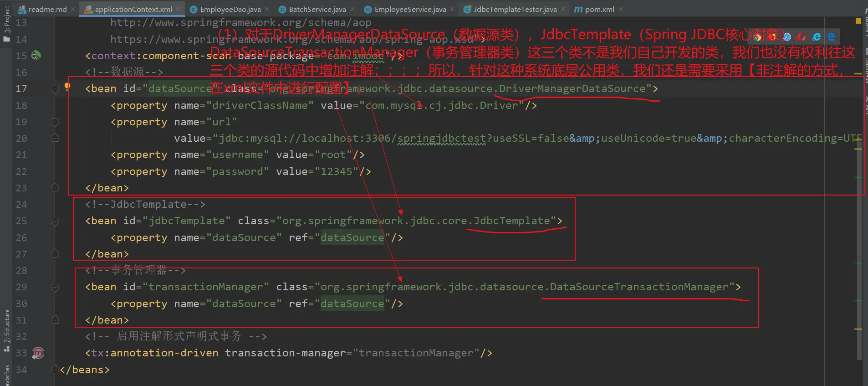The height and width of the screenshot is (386, 868).
Task: Switch to the JdbcTemplateTestor.java tab
Action: tap(515, 9)
